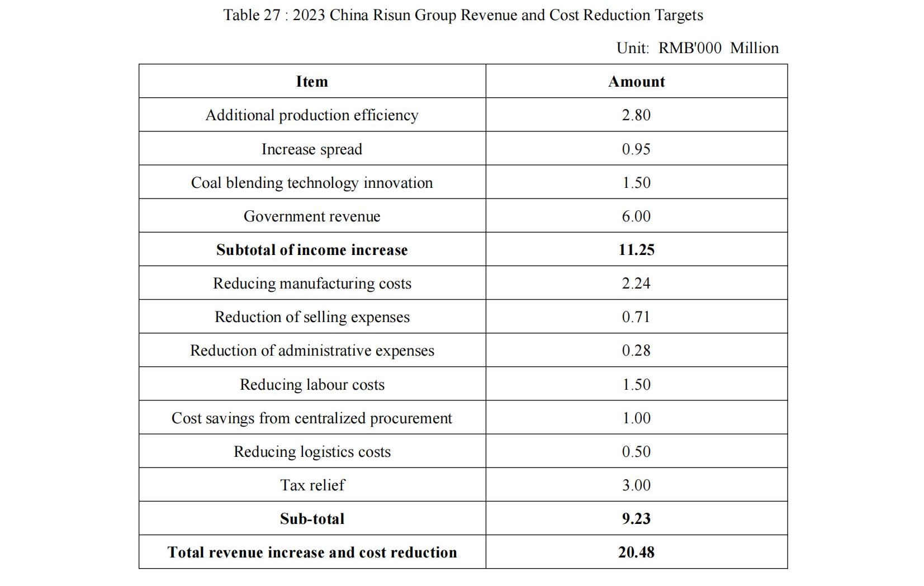
Task: Select the bold 'Sub-total' cell
Action: (312, 519)
